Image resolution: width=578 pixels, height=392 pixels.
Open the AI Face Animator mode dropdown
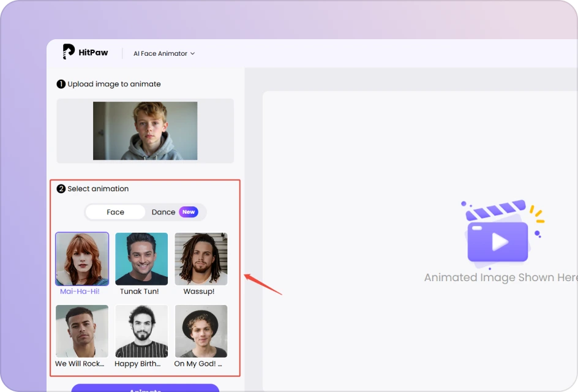(163, 53)
